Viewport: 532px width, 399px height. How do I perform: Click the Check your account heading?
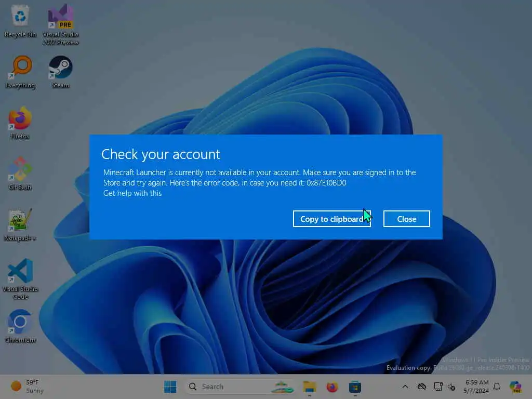(x=161, y=154)
